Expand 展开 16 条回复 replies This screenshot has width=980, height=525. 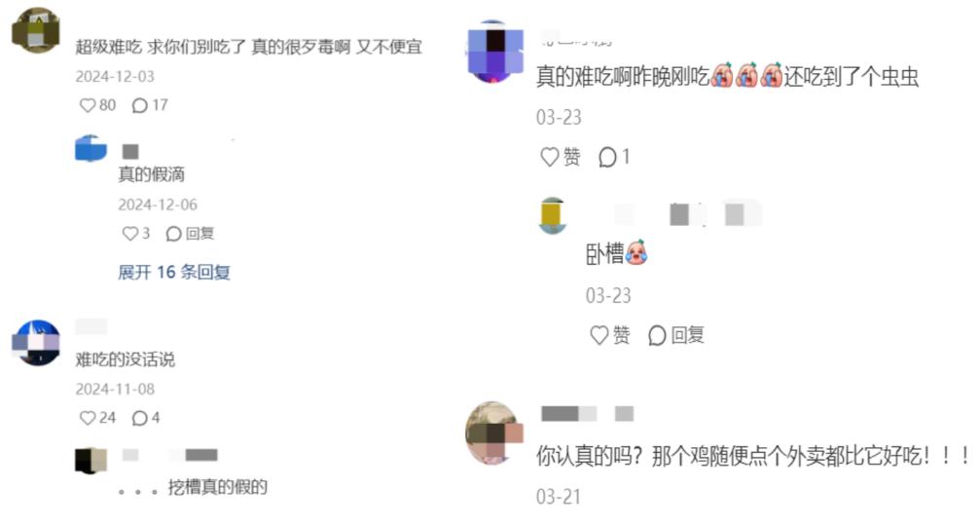[x=174, y=272]
